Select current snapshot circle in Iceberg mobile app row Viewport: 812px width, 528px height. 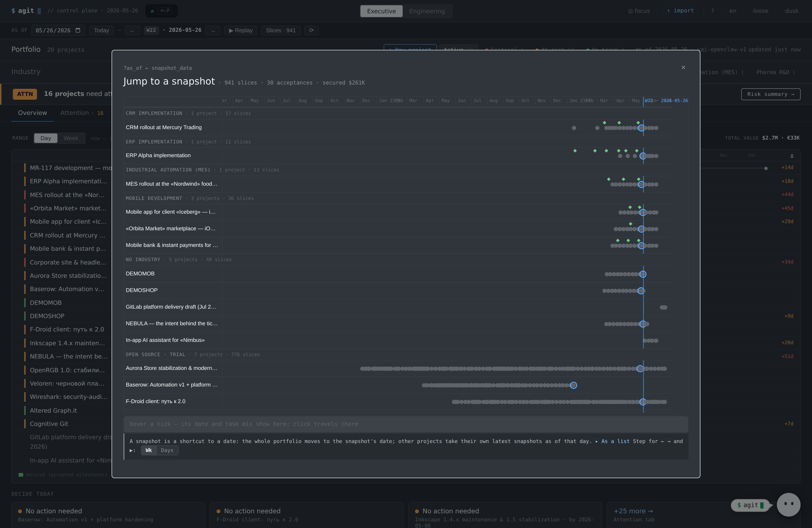click(643, 212)
